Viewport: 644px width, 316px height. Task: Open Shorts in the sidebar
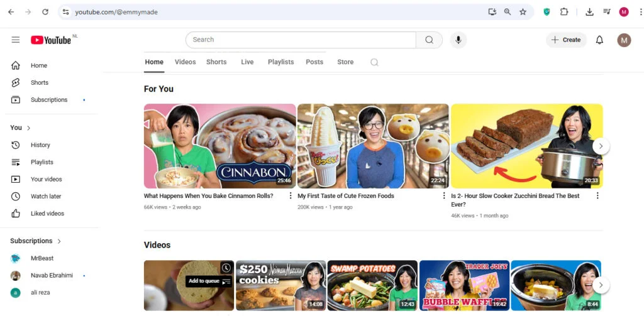tap(39, 82)
